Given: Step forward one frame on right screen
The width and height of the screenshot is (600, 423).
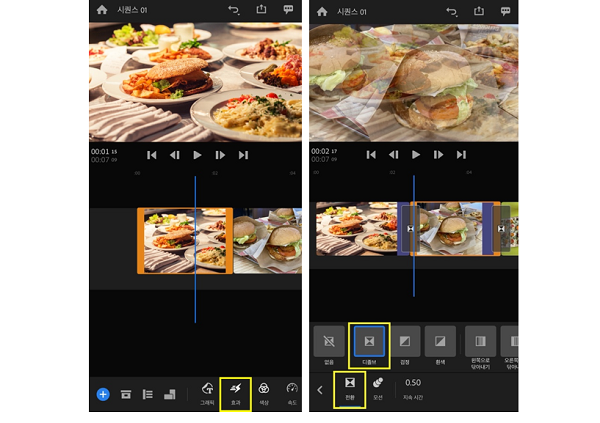Looking at the screenshot, I should [x=439, y=155].
